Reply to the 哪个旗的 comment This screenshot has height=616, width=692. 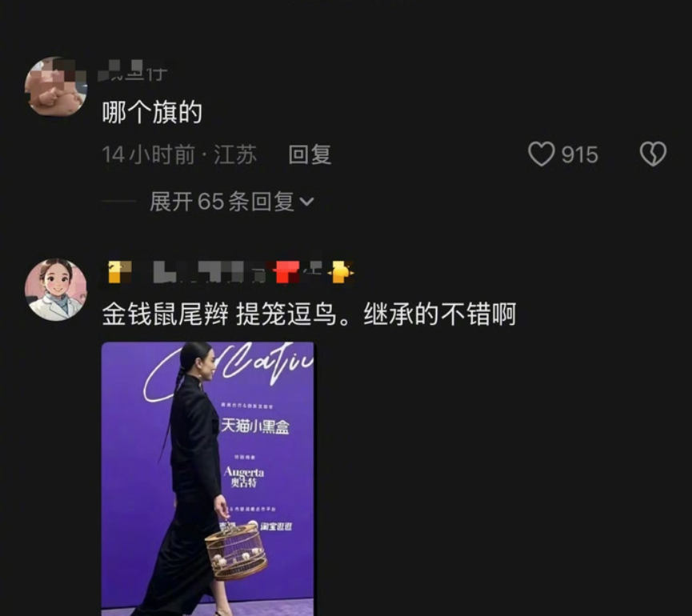(310, 155)
